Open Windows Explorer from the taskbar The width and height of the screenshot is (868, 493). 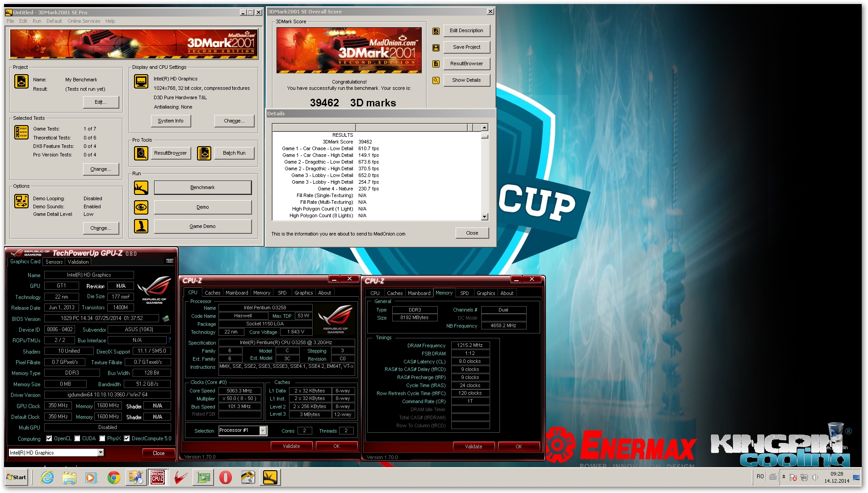(69, 477)
